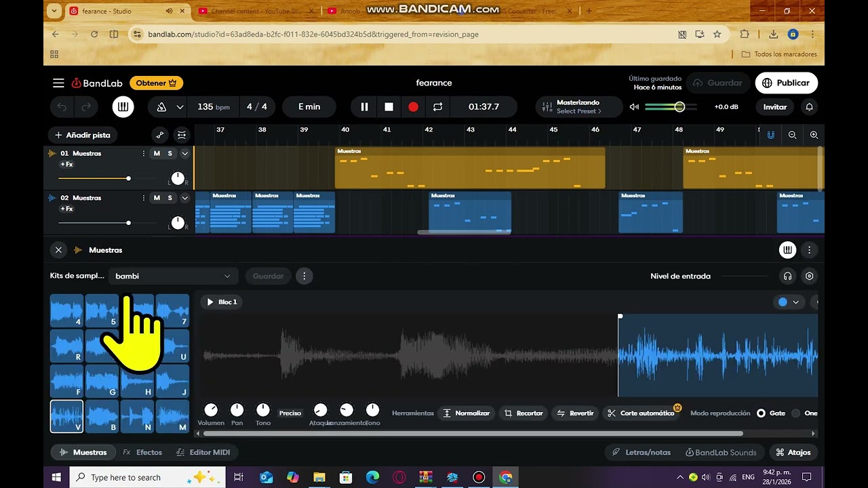Open the sample kit three-dot menu

(304, 276)
